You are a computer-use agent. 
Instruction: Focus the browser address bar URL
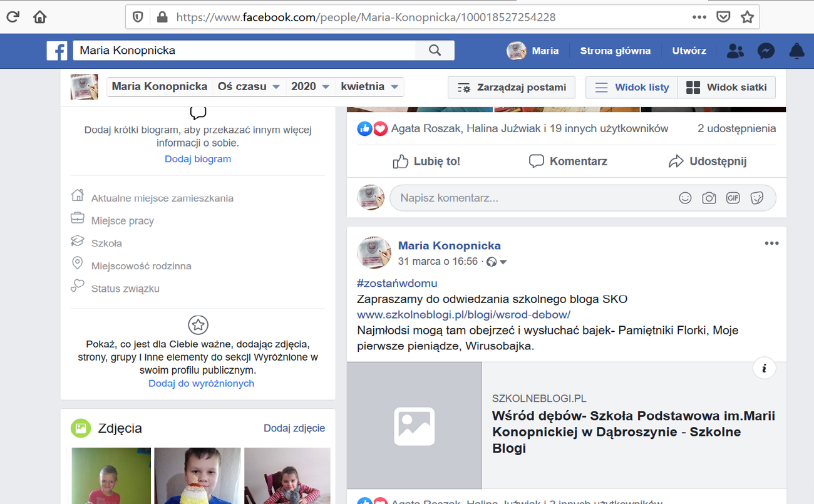[366, 17]
